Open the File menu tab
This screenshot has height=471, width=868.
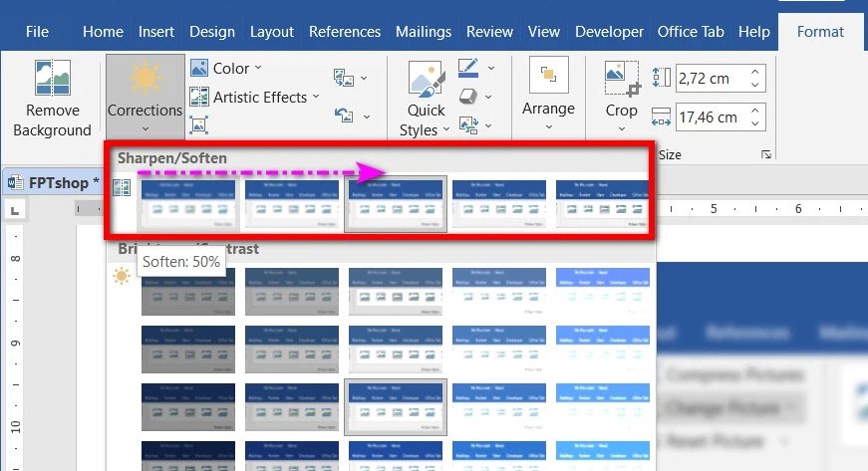(37, 32)
